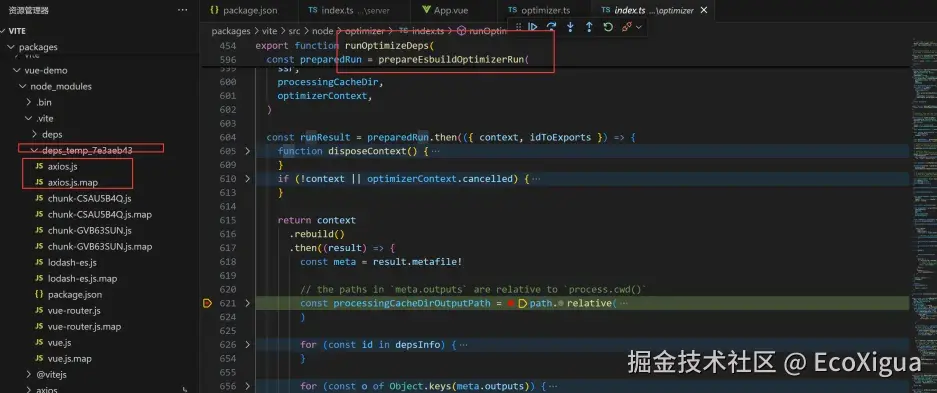Open the debug toolbar dropdown chevron

(639, 27)
